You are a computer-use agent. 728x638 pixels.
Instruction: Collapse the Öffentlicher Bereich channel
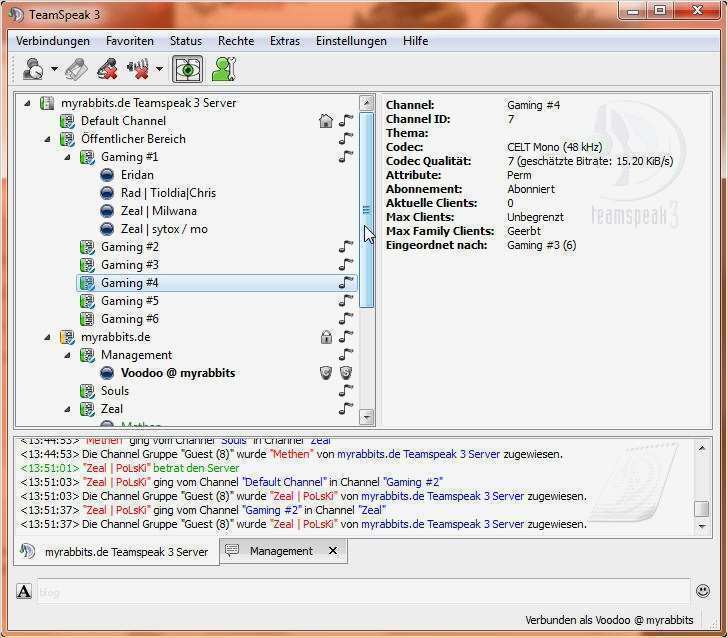(47, 139)
